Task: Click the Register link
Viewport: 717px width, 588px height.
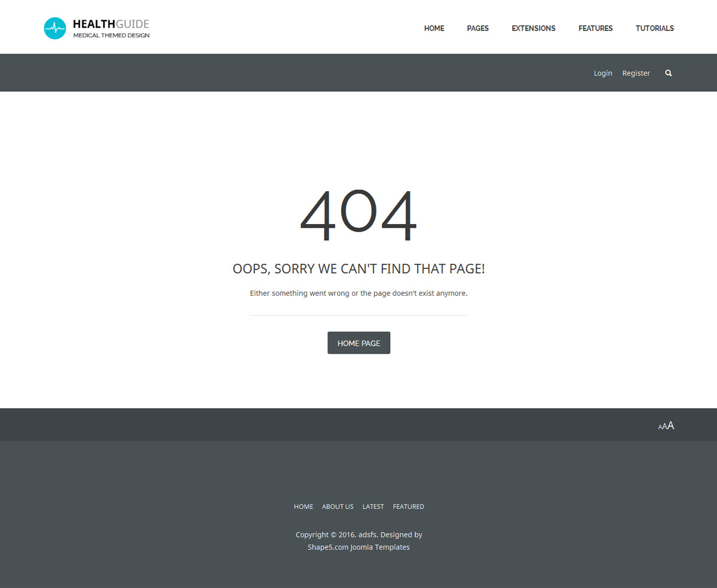Action: tap(636, 73)
